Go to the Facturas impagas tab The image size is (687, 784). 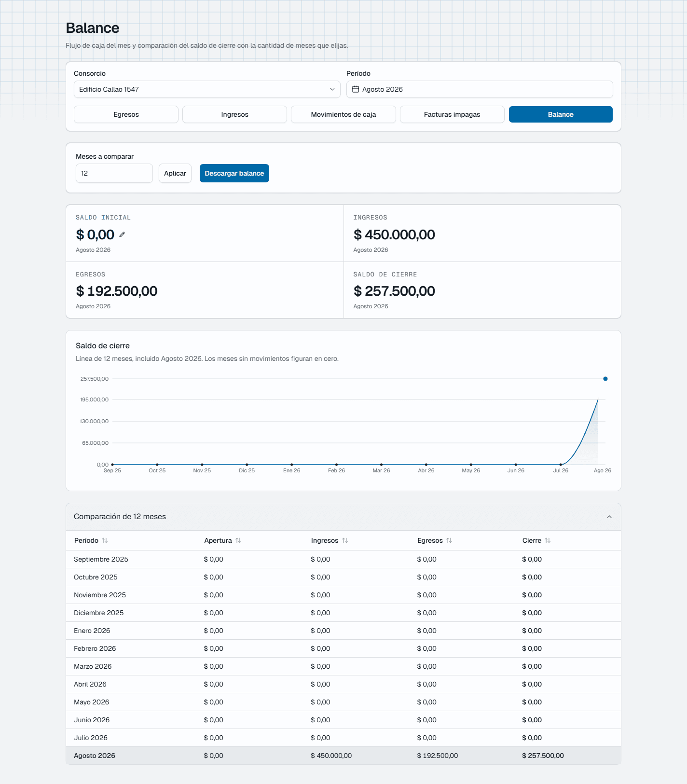click(452, 114)
